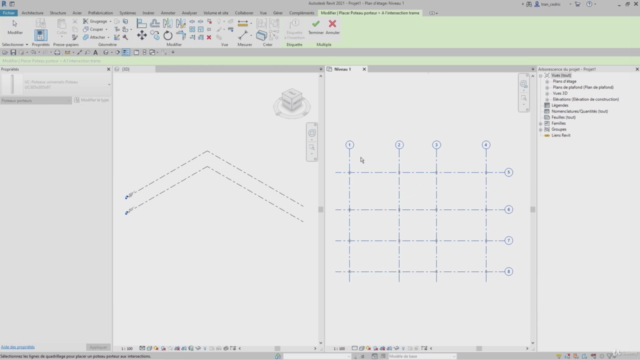Select Liens Revit in project browser
The width and height of the screenshot is (640, 360).
click(561, 135)
